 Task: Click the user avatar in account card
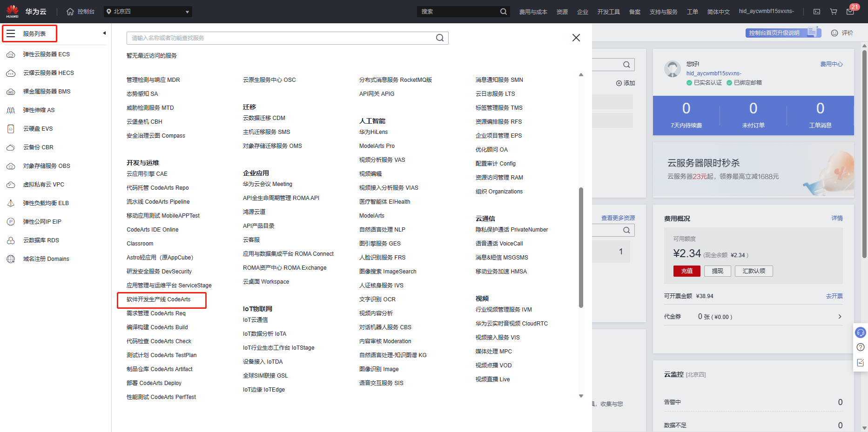[672, 69]
